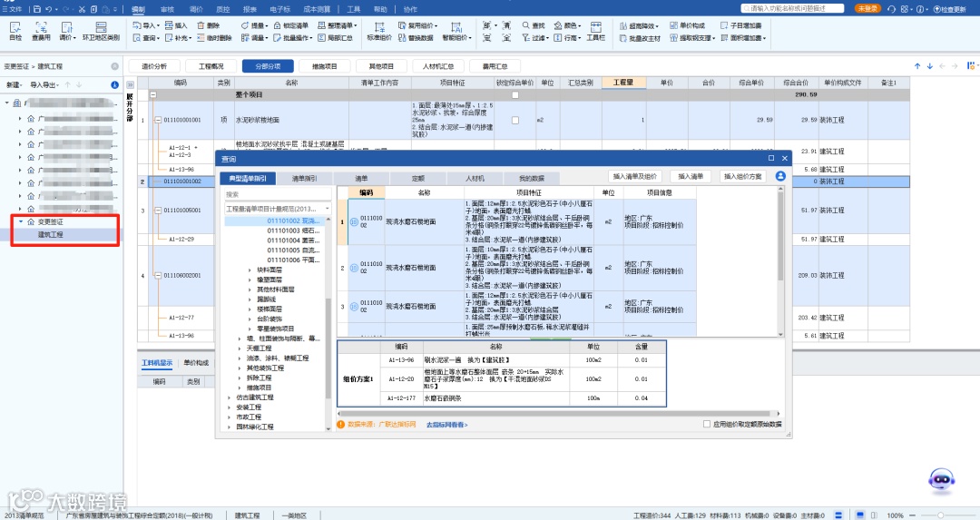980x520 pixels.
Task: Click the copy icon in title bar
Action: (x=93, y=9)
